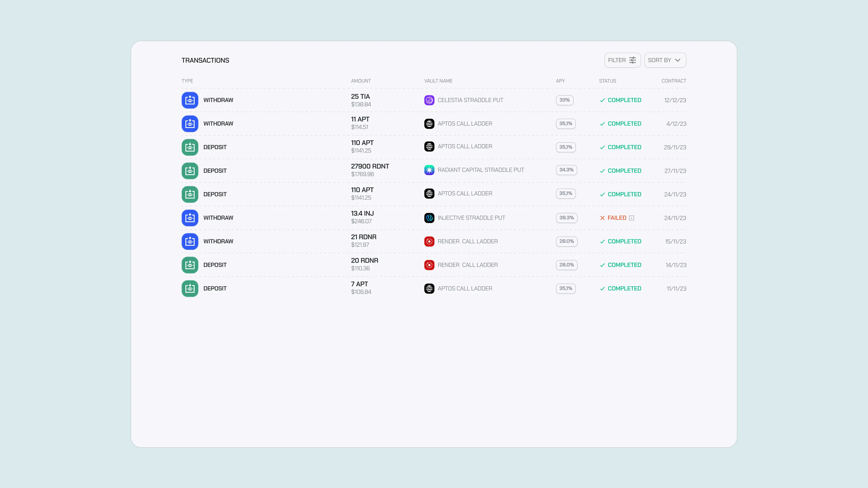Click the red X failed icon
This screenshot has width=868, height=488.
pos(602,218)
